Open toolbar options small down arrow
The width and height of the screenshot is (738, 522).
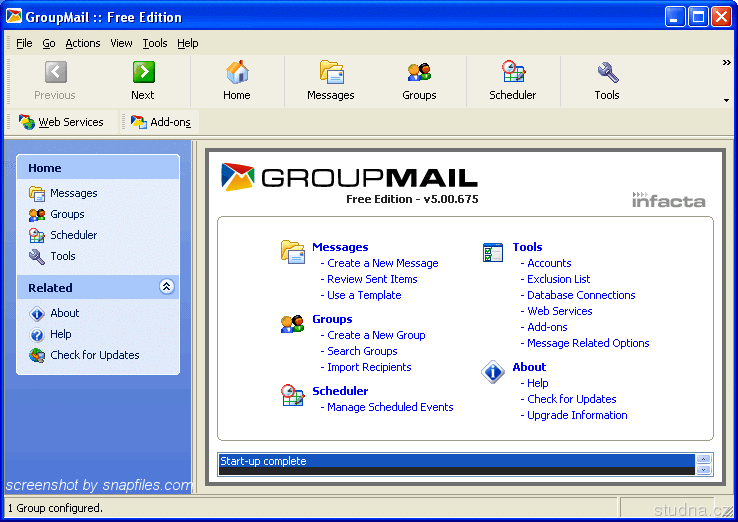tap(726, 100)
